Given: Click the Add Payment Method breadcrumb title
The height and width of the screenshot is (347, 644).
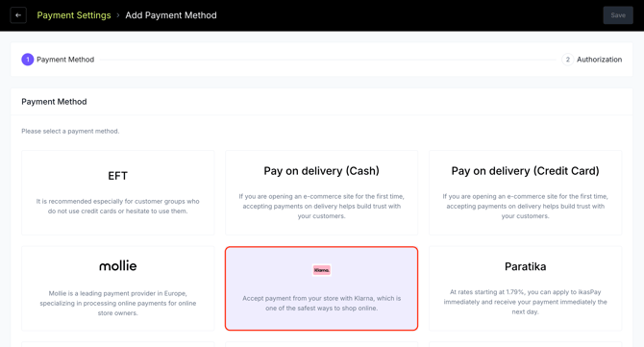Looking at the screenshot, I should (171, 15).
